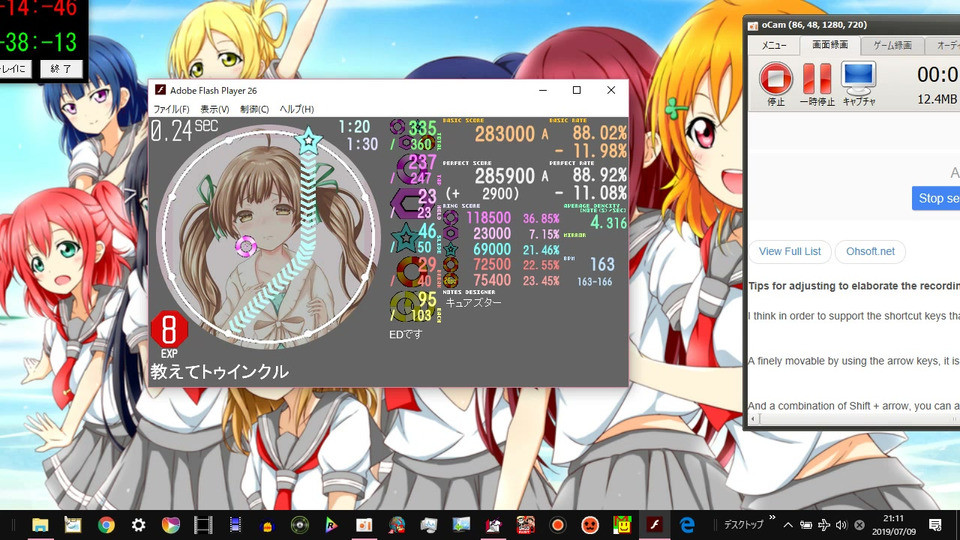
Task: Open the 制御(C) menu in Flash Player
Action: 254,109
